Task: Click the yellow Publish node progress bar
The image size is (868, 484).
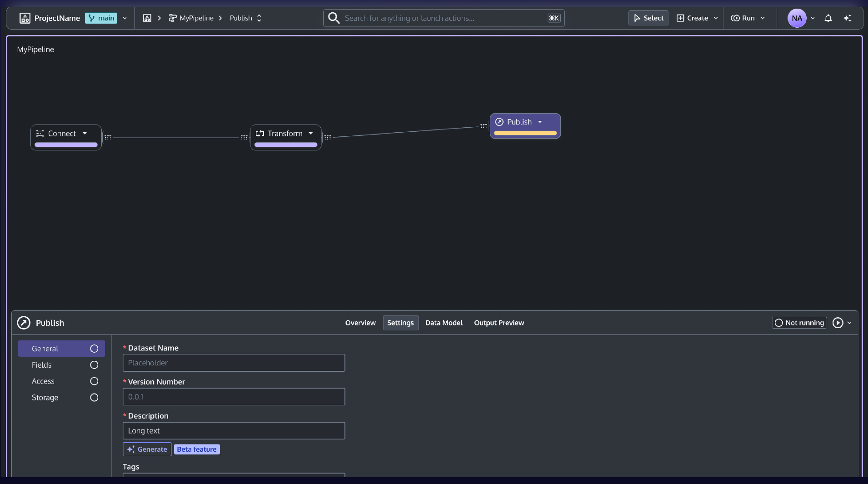Action: pos(525,133)
